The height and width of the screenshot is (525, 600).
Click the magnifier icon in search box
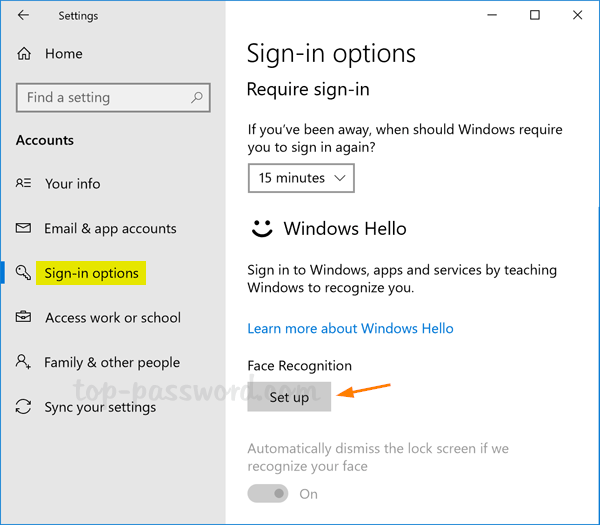click(197, 97)
